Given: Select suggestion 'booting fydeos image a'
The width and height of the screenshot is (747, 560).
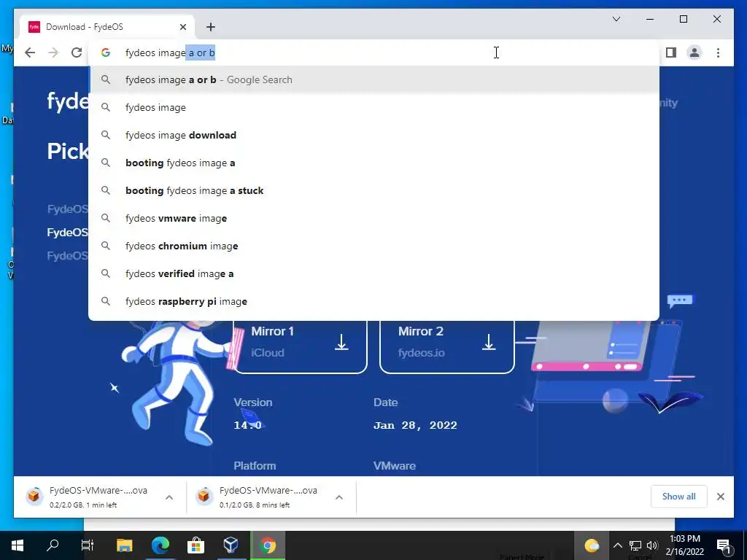Looking at the screenshot, I should (x=373, y=163).
